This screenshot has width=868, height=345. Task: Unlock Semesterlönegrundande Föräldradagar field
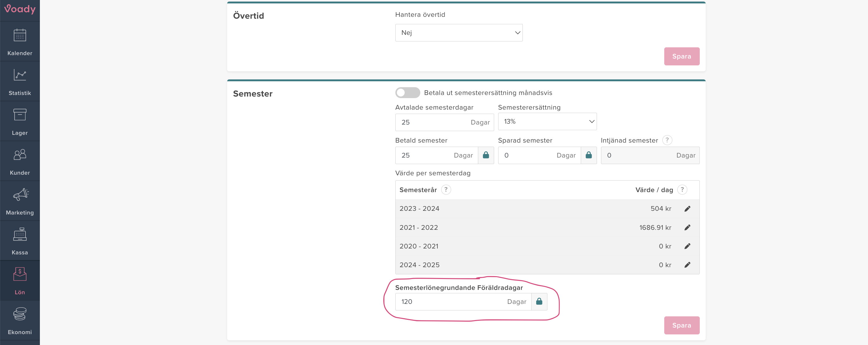point(539,301)
